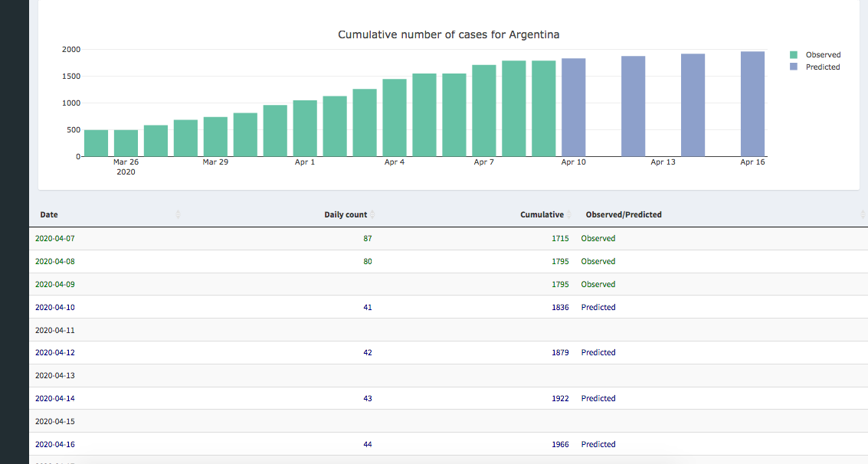The image size is (868, 464).
Task: Click the Cumulative column header text
Action: 542,215
